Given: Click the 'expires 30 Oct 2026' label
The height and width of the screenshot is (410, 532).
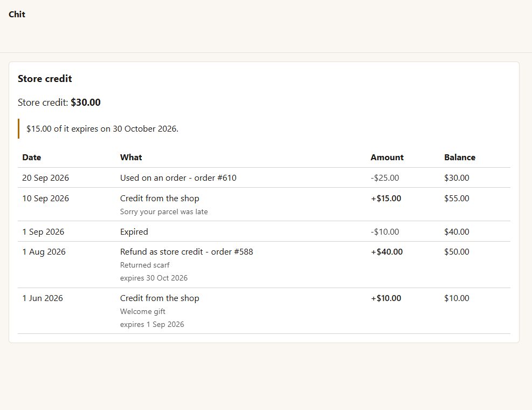Looking at the screenshot, I should [x=154, y=278].
